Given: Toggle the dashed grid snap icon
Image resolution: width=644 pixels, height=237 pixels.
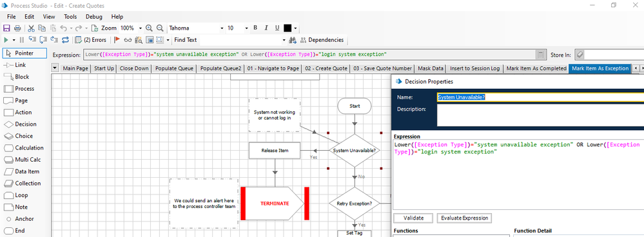Looking at the screenshot, I should point(160,40).
